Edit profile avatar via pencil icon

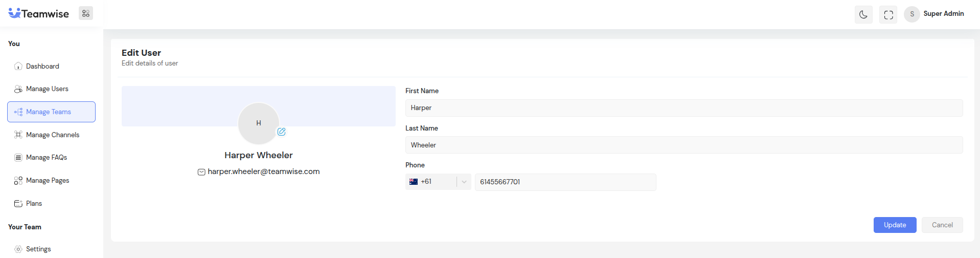tap(281, 132)
